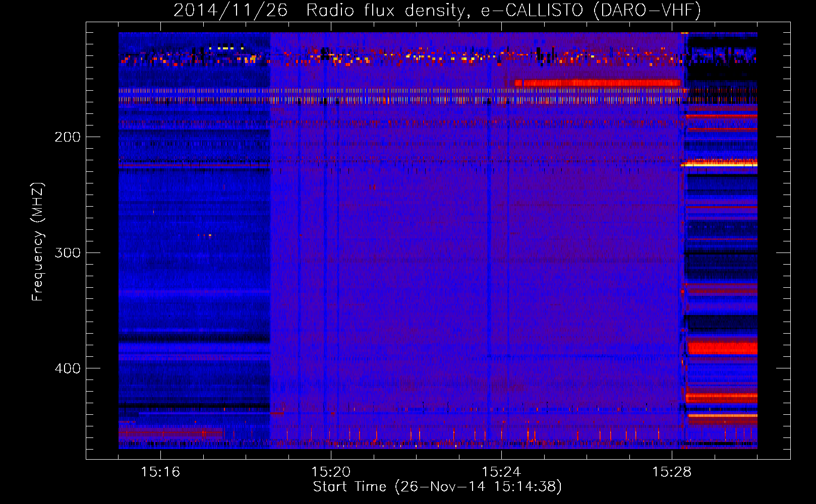
Task: Click the '15:24' time axis label
Action: (501, 472)
